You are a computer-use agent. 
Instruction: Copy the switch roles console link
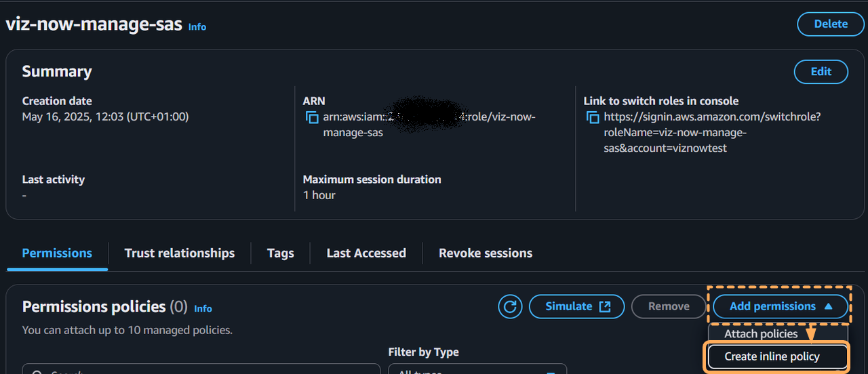pyautogui.click(x=593, y=118)
